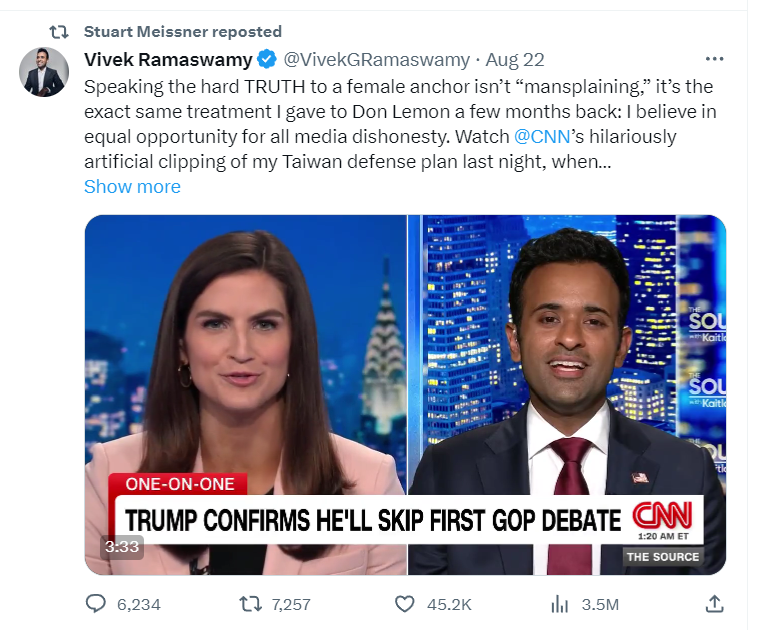This screenshot has width=778, height=630.
Task: Open the @CNN mention link
Action: click(542, 136)
